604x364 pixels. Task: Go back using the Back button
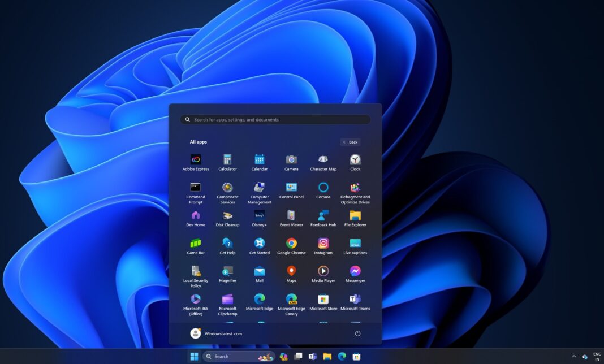pos(350,142)
